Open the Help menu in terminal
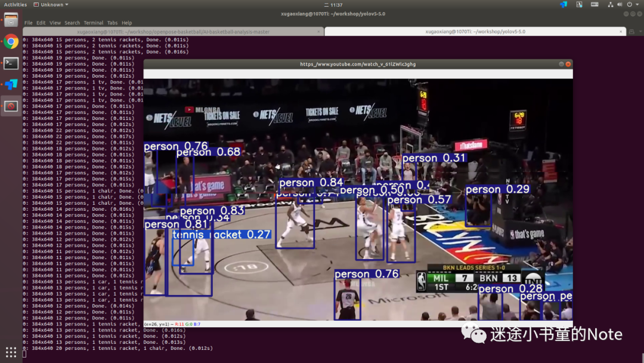 click(126, 23)
